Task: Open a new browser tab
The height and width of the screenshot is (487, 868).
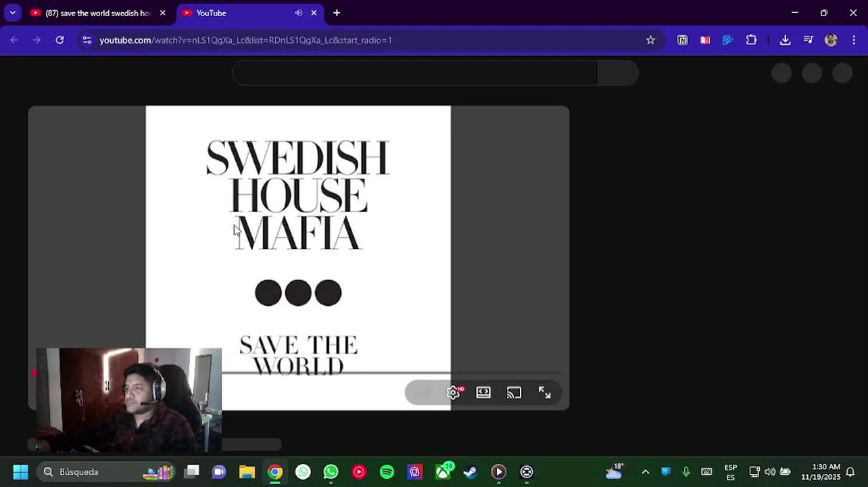Action: (x=337, y=13)
